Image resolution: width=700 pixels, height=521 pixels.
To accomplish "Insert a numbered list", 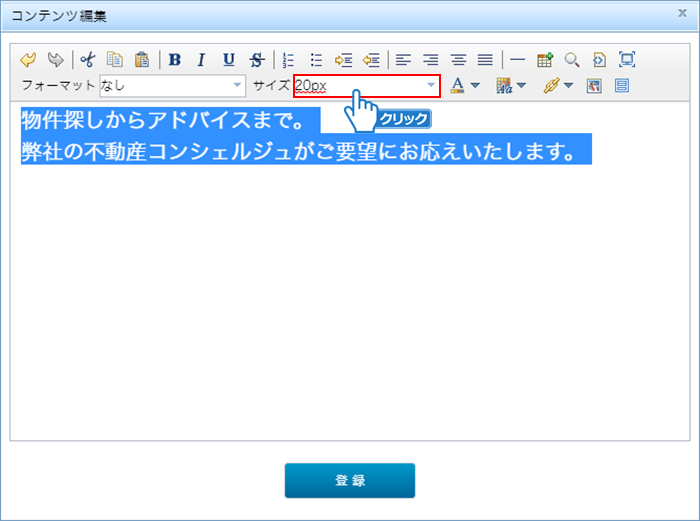I will (x=289, y=59).
